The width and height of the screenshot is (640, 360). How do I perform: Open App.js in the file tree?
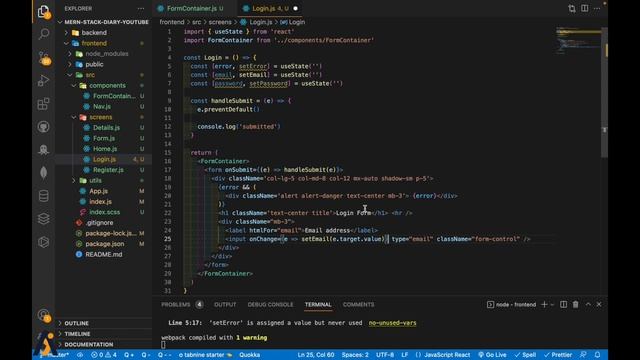tap(98, 191)
